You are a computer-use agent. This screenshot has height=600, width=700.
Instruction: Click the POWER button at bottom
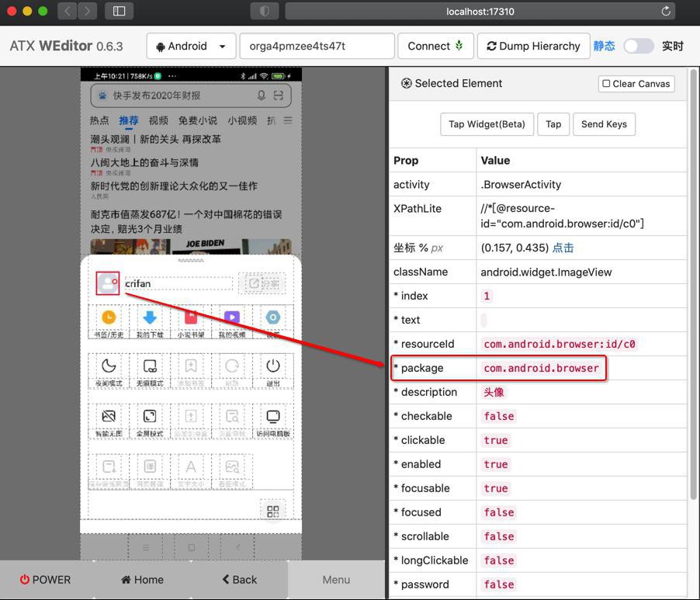pos(45,580)
